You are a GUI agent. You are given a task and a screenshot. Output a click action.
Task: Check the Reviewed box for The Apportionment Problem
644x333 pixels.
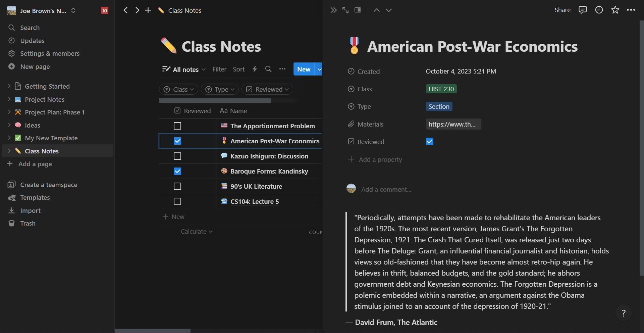177,126
